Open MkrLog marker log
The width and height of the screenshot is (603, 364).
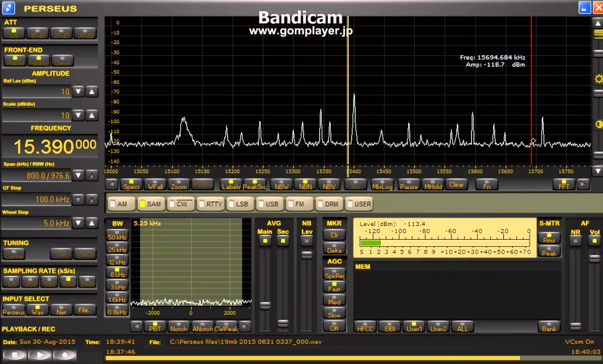[x=382, y=185]
